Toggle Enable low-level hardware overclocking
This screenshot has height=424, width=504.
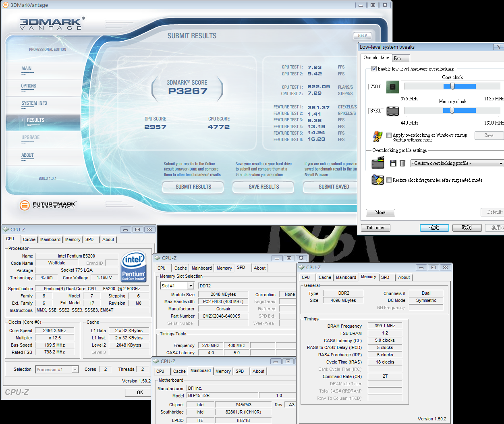click(374, 69)
